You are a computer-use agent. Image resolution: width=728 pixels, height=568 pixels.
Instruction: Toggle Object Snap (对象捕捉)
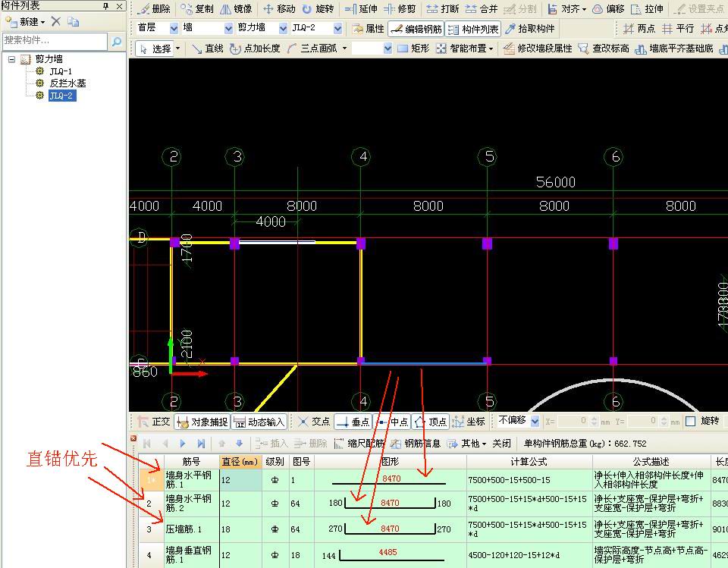point(202,422)
